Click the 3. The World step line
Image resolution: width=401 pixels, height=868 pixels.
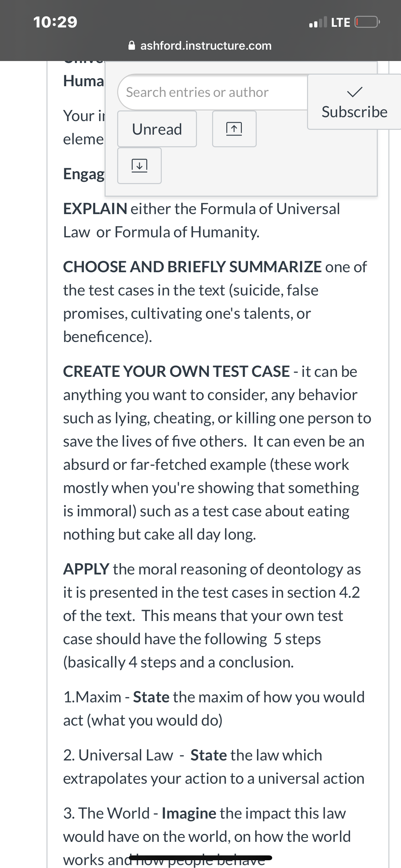point(207,836)
